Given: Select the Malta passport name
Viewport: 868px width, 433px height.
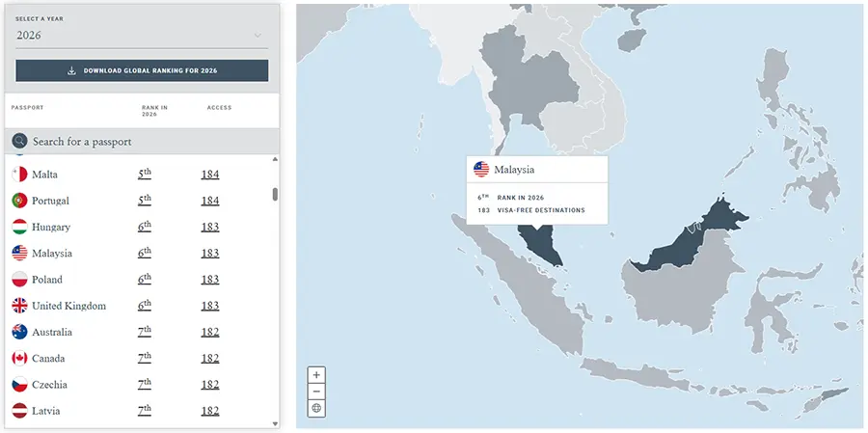Looking at the screenshot, I should [x=44, y=175].
